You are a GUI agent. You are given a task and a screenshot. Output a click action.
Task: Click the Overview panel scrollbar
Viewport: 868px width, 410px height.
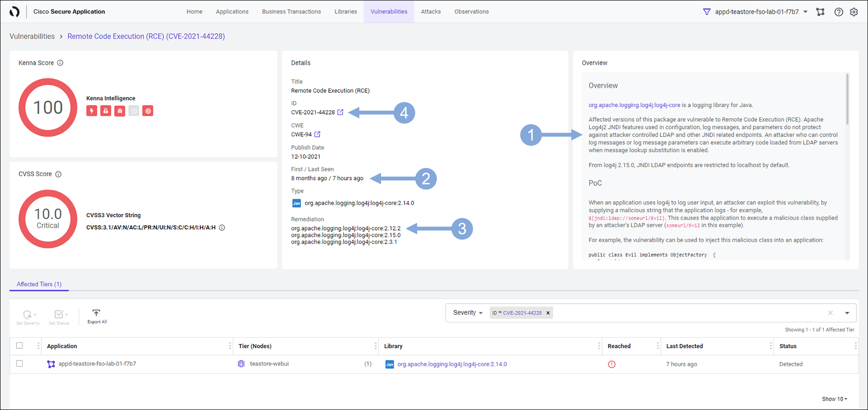click(x=847, y=99)
